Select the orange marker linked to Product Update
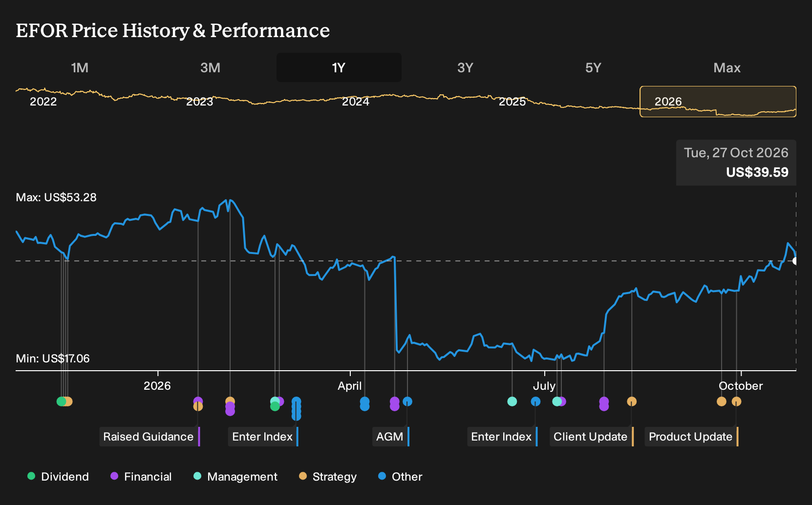 click(x=736, y=401)
